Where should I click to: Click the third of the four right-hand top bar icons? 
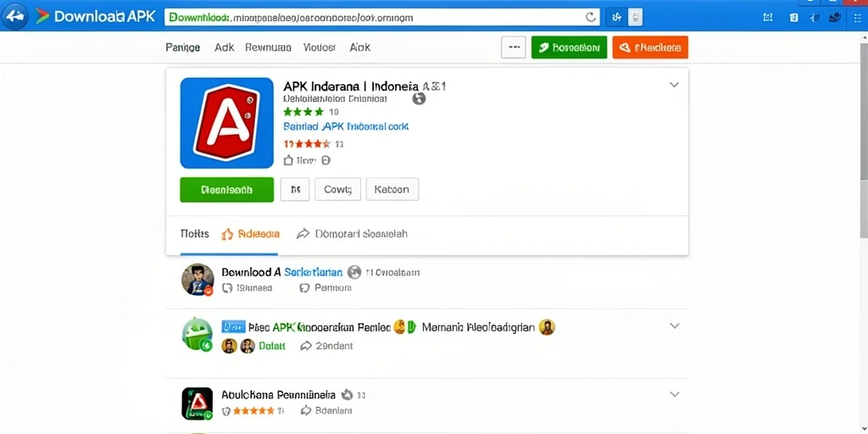(815, 17)
